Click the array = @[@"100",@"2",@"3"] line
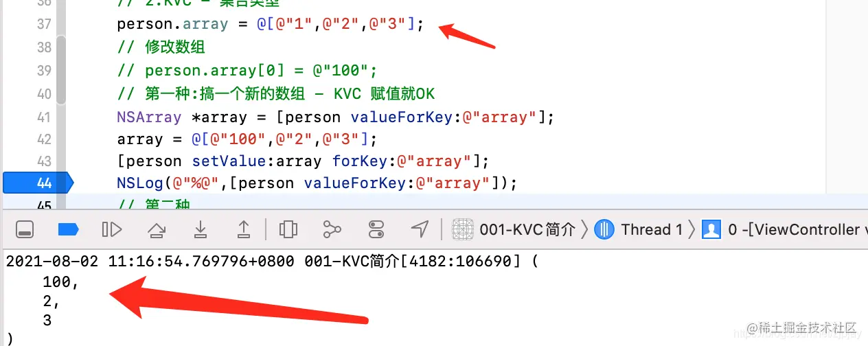This screenshot has height=346, width=868. click(247, 139)
